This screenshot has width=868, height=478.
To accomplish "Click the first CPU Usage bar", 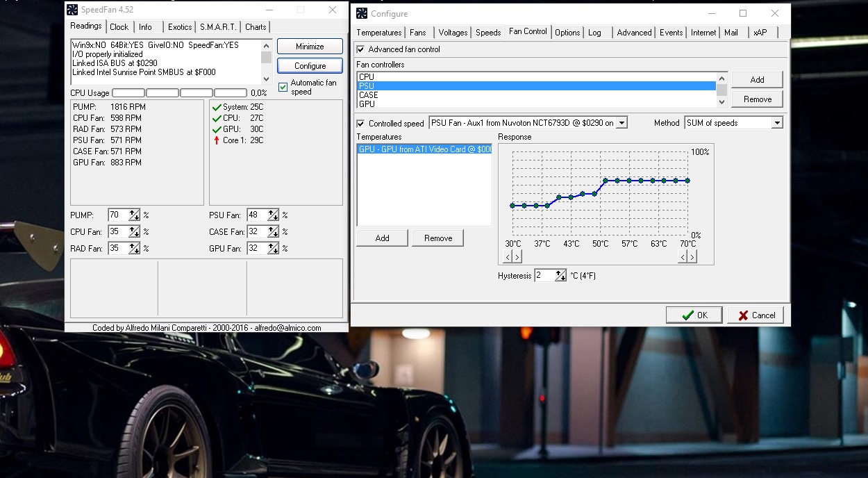I will 128,92.
